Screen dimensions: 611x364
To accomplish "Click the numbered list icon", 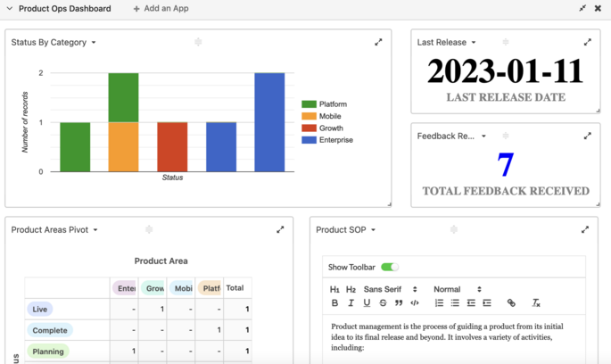I will 439,303.
